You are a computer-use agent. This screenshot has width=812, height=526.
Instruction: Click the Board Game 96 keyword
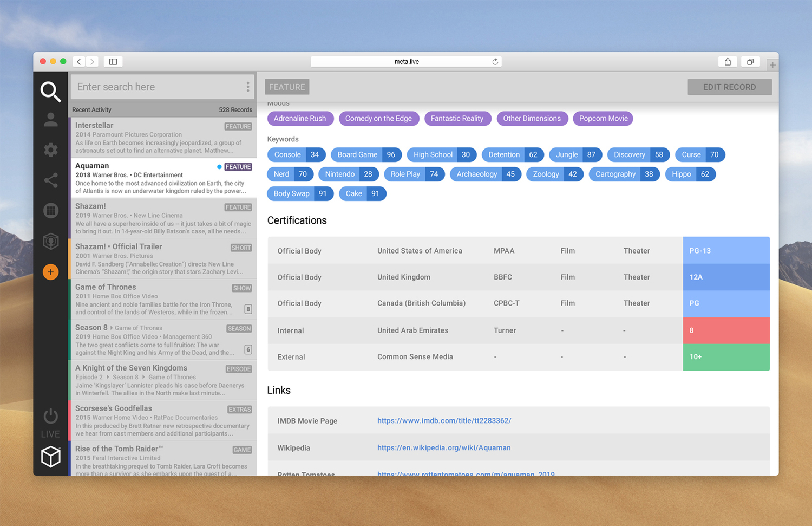tap(366, 154)
